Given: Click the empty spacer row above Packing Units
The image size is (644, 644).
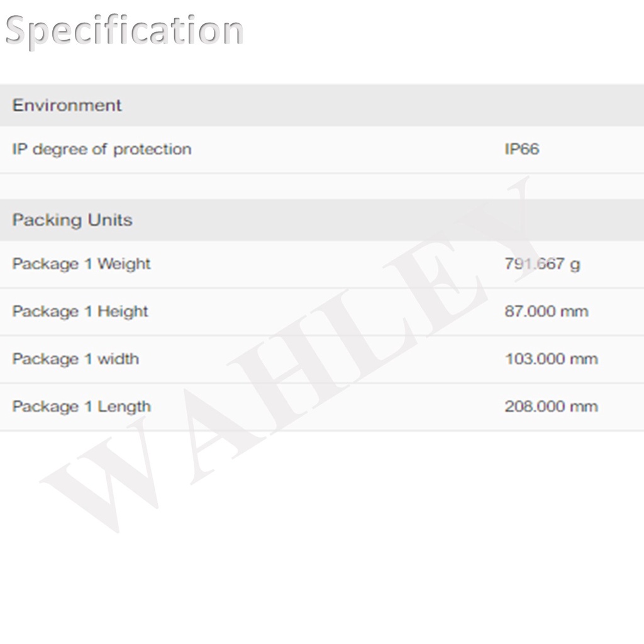Looking at the screenshot, I should click(x=252, y=186).
